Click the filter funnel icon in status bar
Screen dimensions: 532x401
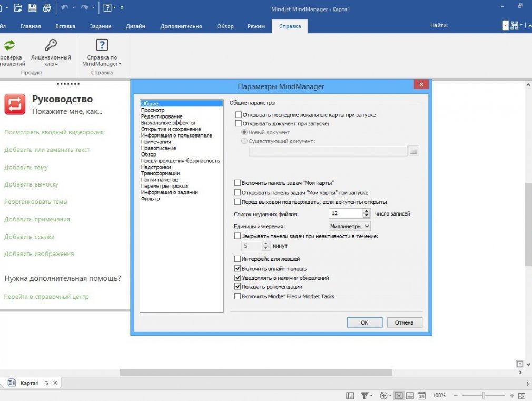pyautogui.click(x=364, y=396)
